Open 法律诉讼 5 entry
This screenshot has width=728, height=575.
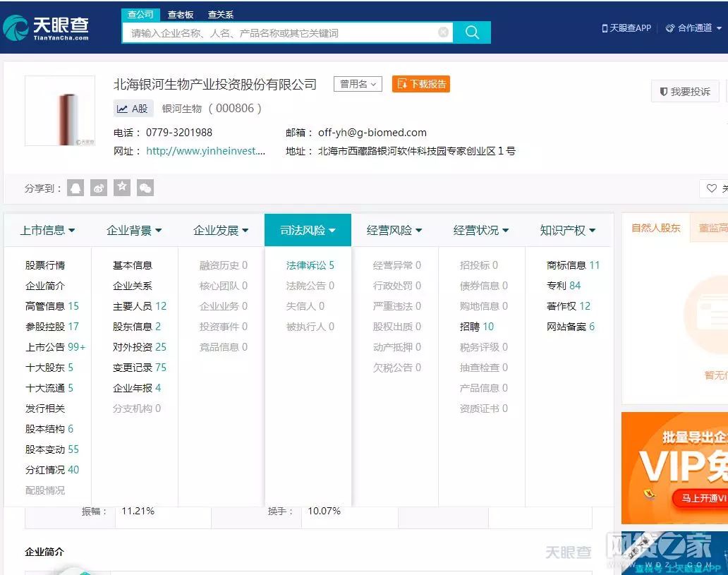pos(310,265)
